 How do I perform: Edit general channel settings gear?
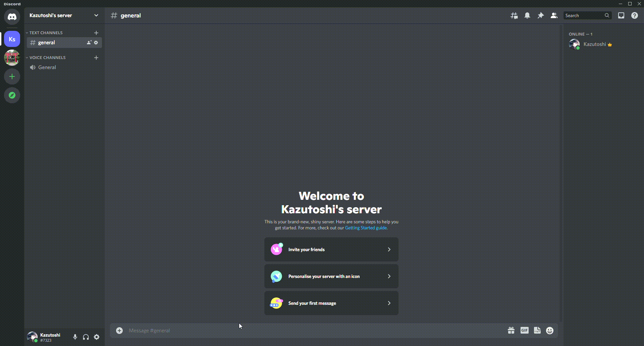tap(96, 43)
